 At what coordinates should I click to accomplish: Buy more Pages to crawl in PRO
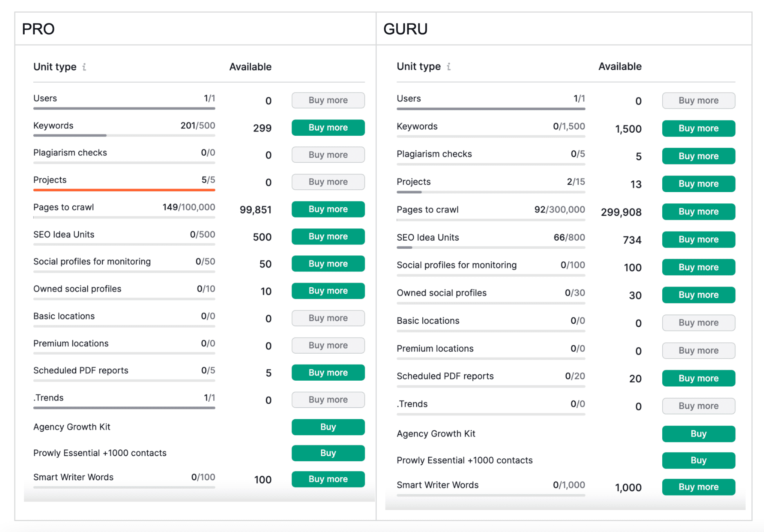[328, 209]
